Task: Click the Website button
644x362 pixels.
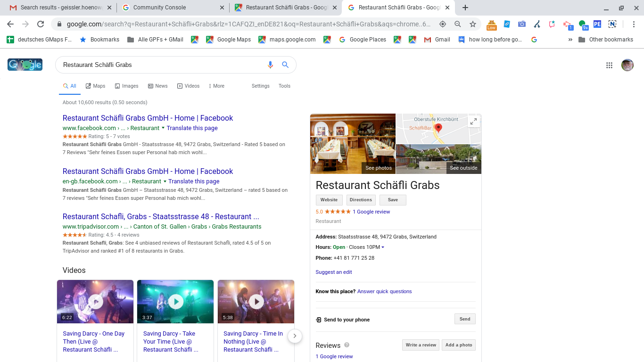Action: 329,200
